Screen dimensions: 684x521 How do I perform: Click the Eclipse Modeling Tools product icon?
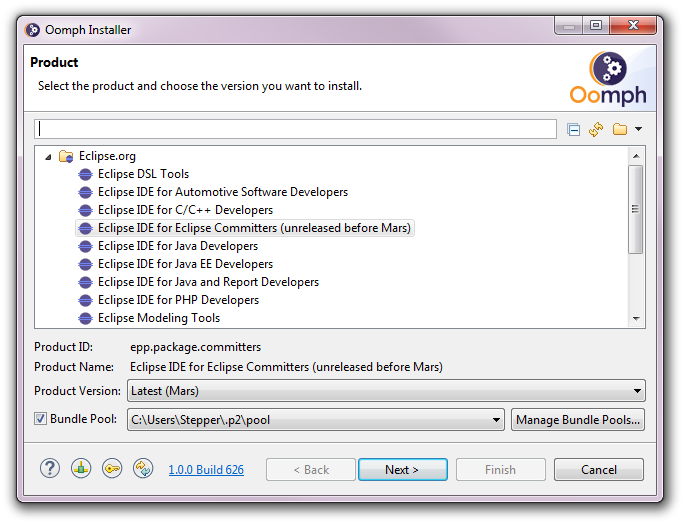click(86, 319)
